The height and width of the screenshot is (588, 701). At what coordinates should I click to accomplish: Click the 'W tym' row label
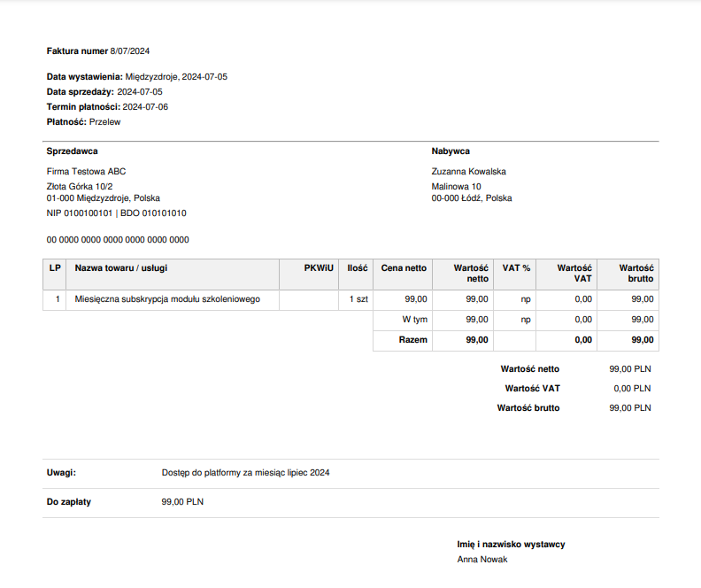415,320
